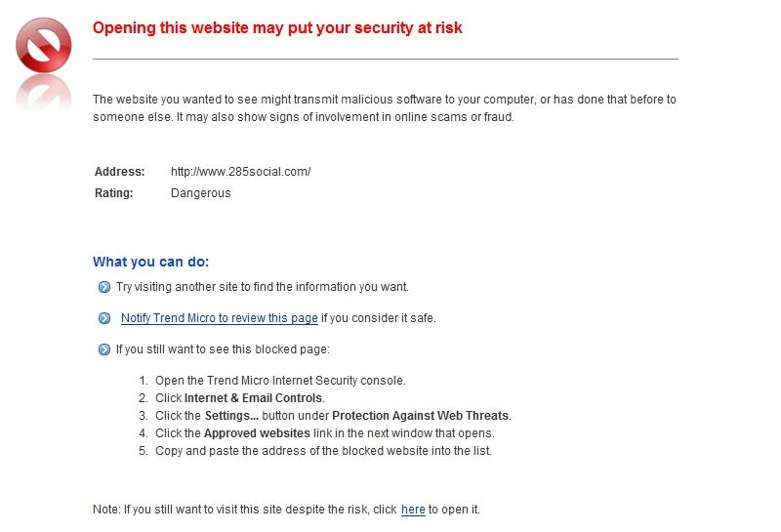This screenshot has width=781, height=532.
Task: Click the "What you can do:" heading
Action: coord(151,262)
